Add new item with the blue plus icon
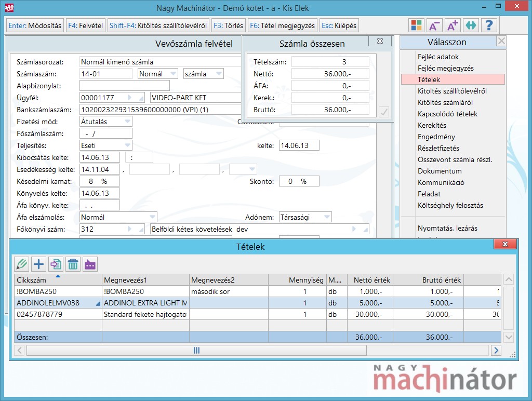Image resolution: width=532 pixels, height=401 pixels. point(38,264)
